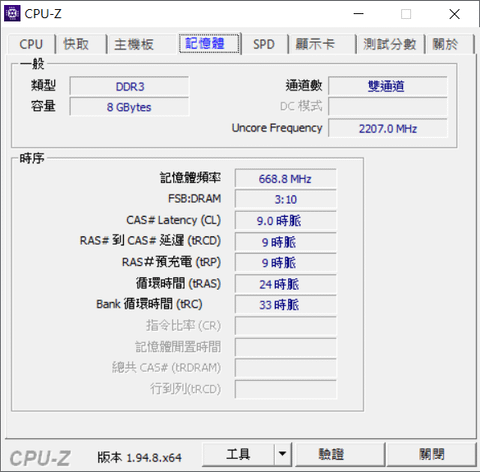Minimize the CPU-Z window

click(359, 14)
